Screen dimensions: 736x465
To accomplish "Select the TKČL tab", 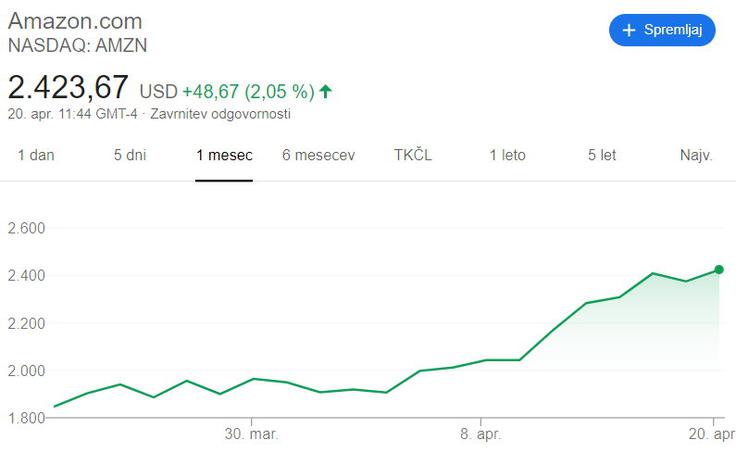I will [x=413, y=154].
